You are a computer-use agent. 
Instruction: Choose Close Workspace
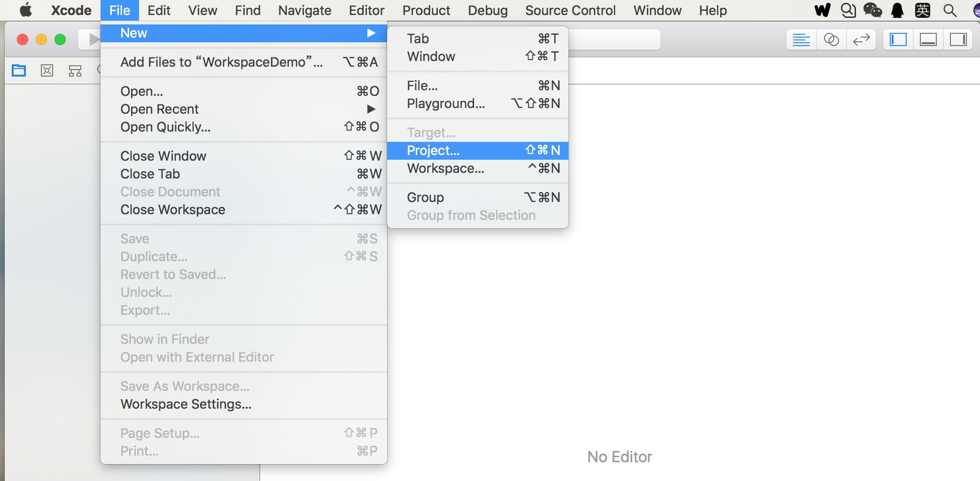tap(244, 209)
